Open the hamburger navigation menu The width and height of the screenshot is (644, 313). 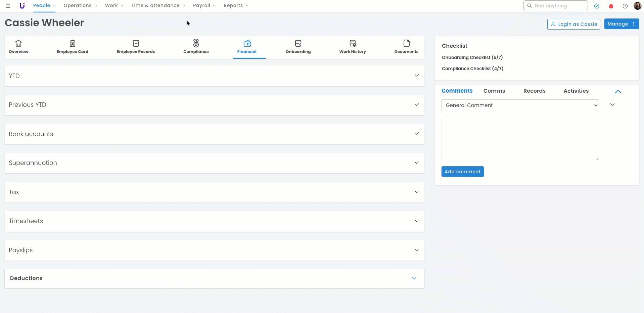8,6
